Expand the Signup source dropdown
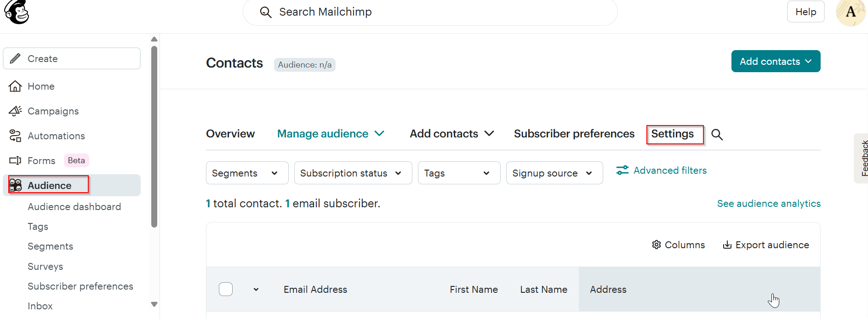This screenshot has width=868, height=319. tap(554, 173)
